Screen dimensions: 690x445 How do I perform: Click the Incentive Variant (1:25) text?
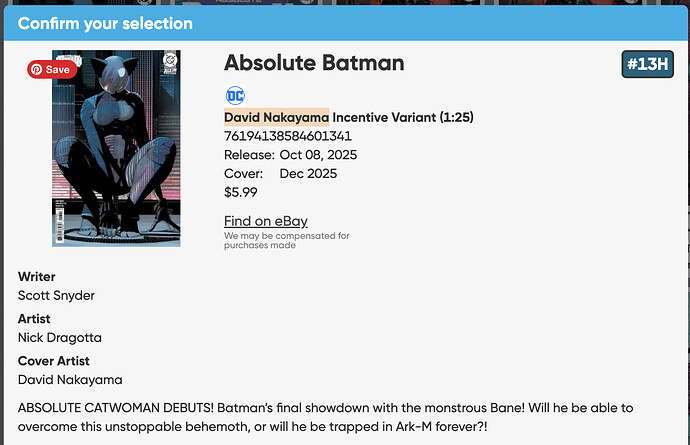(x=403, y=117)
